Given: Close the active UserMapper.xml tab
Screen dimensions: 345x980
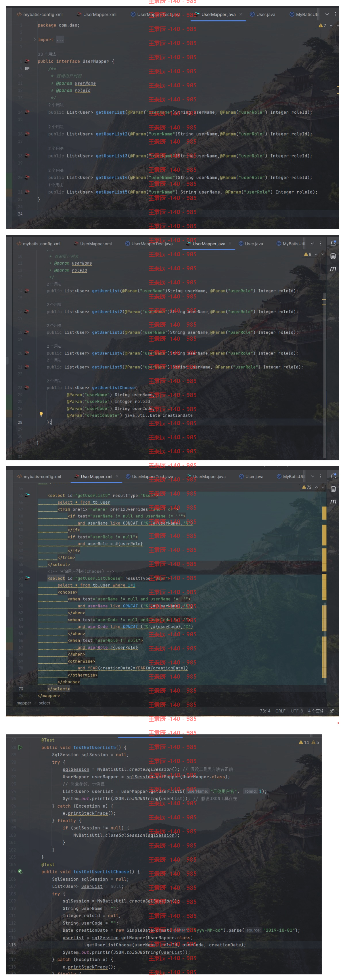Looking at the screenshot, I should [117, 477].
